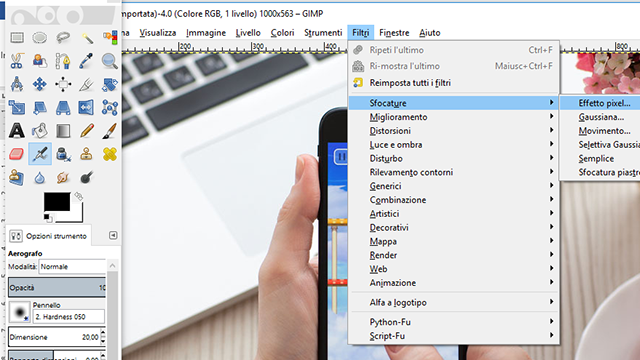Increase the Dimensione value with stepper

click(x=103, y=333)
